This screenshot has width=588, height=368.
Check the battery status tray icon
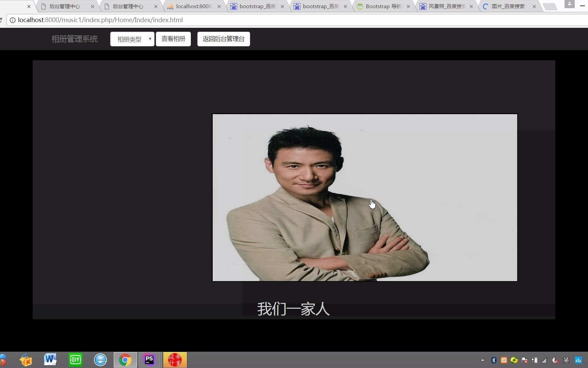point(535,360)
